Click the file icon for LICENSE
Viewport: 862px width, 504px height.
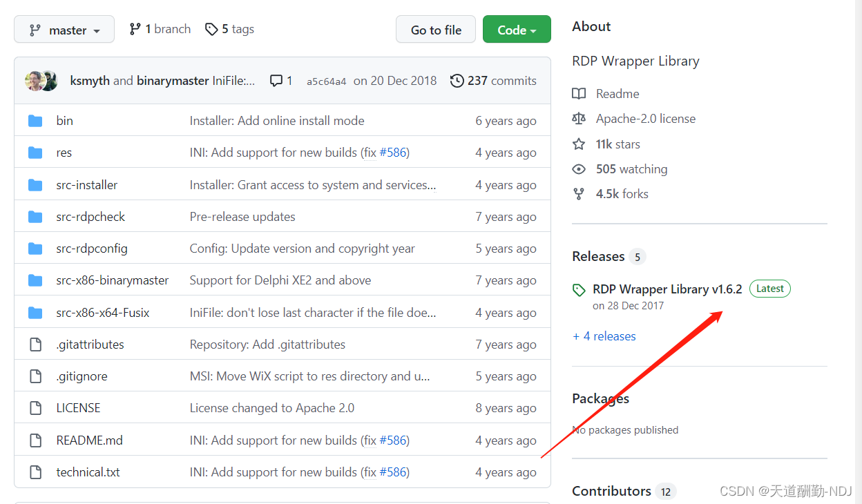[x=35, y=408]
